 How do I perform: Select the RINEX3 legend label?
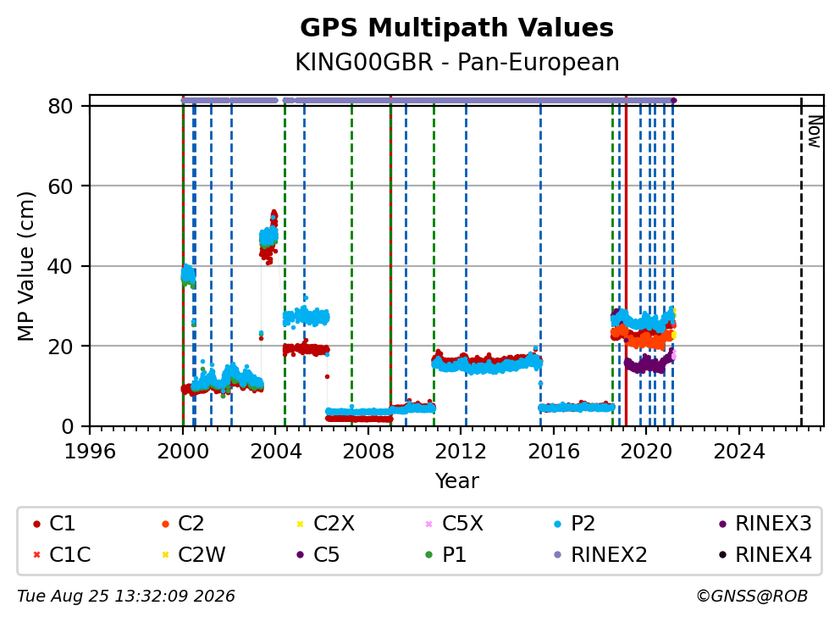click(x=774, y=524)
